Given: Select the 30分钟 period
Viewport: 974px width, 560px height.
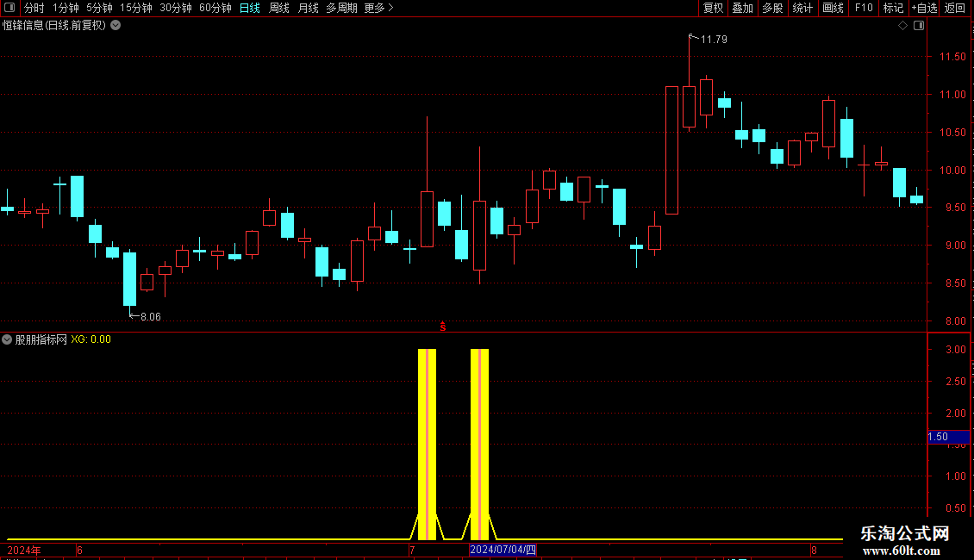Looking at the screenshot, I should [x=176, y=8].
